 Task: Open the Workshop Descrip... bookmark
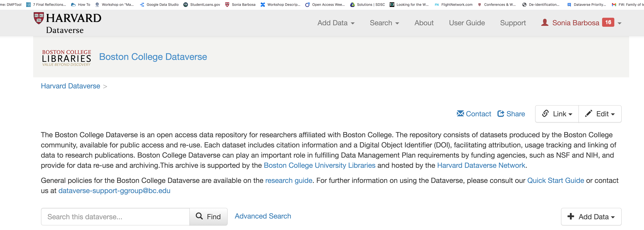click(280, 5)
